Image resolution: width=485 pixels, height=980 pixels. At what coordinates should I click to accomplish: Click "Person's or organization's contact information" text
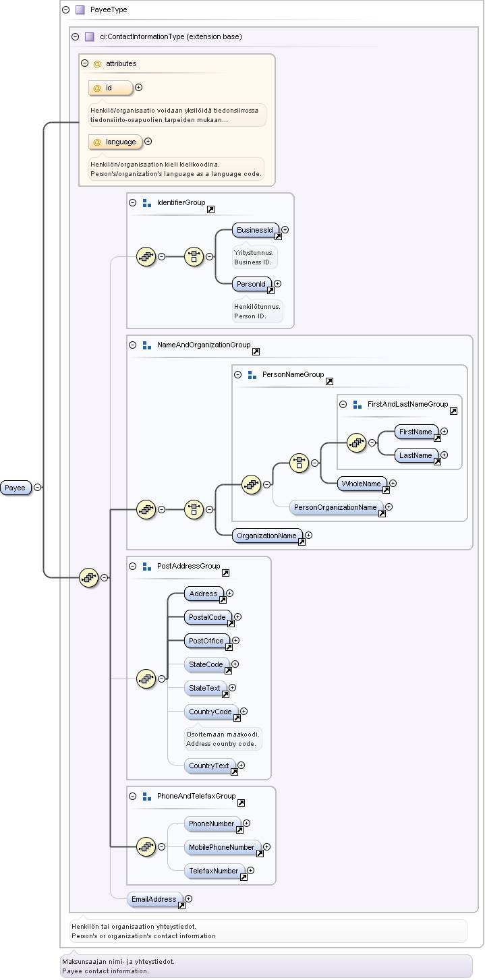[144, 935]
